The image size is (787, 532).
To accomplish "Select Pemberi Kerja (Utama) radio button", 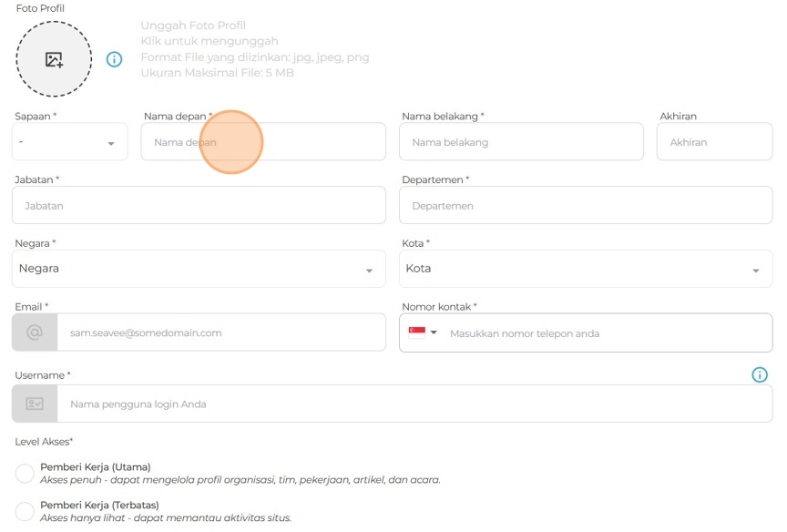I will [25, 474].
